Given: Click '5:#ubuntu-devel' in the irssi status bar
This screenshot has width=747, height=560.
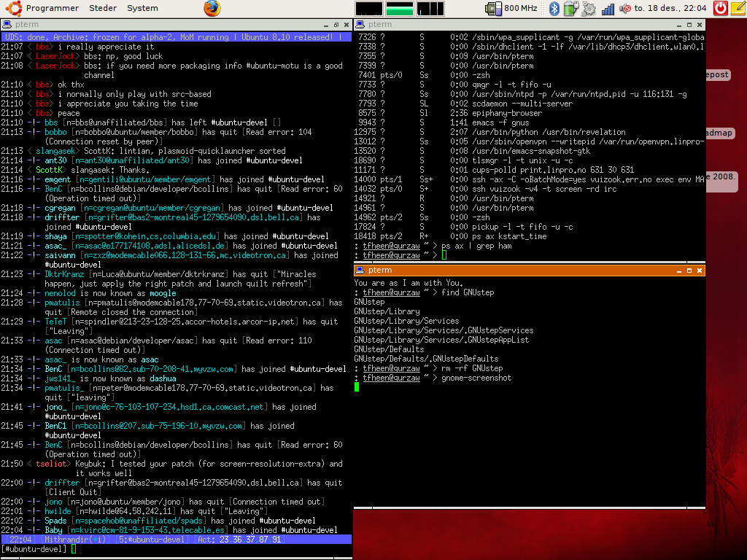Looking at the screenshot, I should (x=152, y=540).
